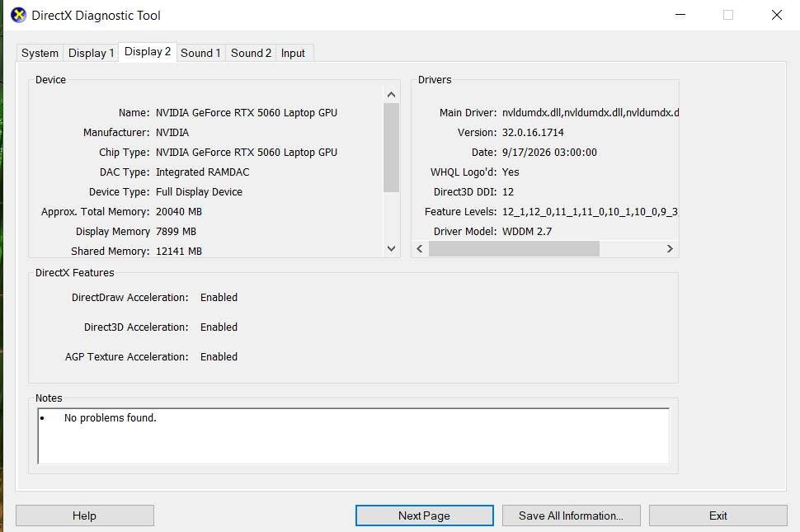The width and height of the screenshot is (800, 532).
Task: Click the No problems found note
Action: (111, 417)
